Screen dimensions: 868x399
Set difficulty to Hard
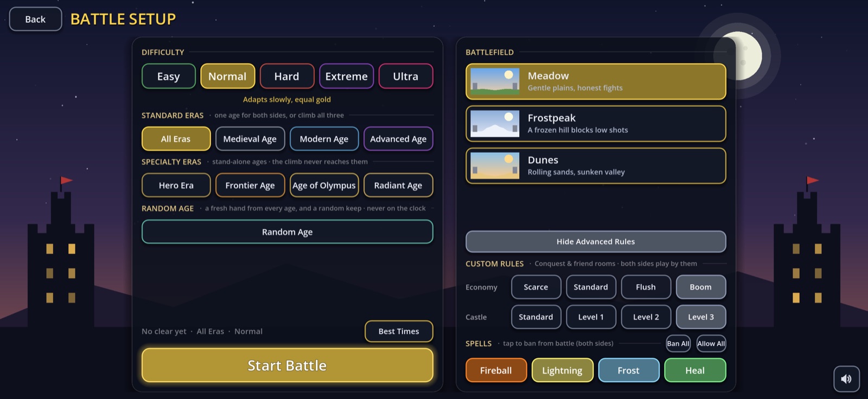coord(287,76)
